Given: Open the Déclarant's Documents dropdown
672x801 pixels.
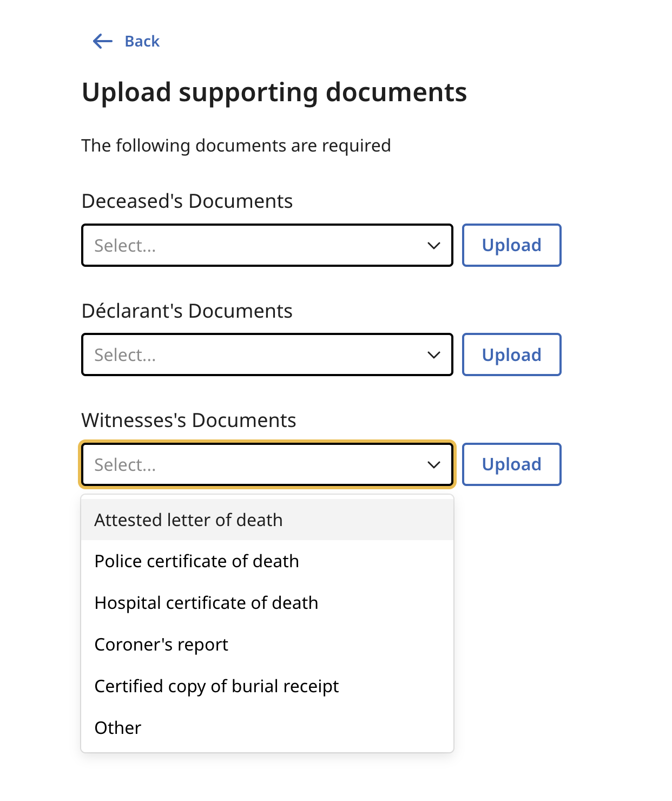Looking at the screenshot, I should click(x=267, y=354).
